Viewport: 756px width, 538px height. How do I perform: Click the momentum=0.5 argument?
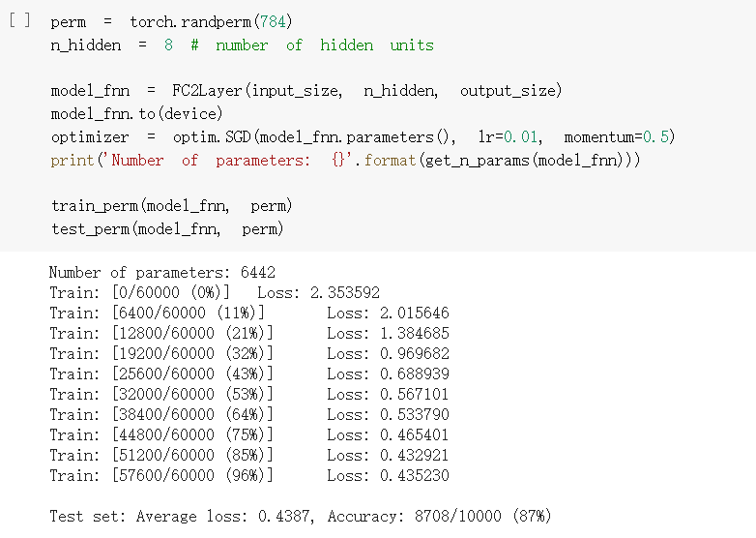pos(619,137)
